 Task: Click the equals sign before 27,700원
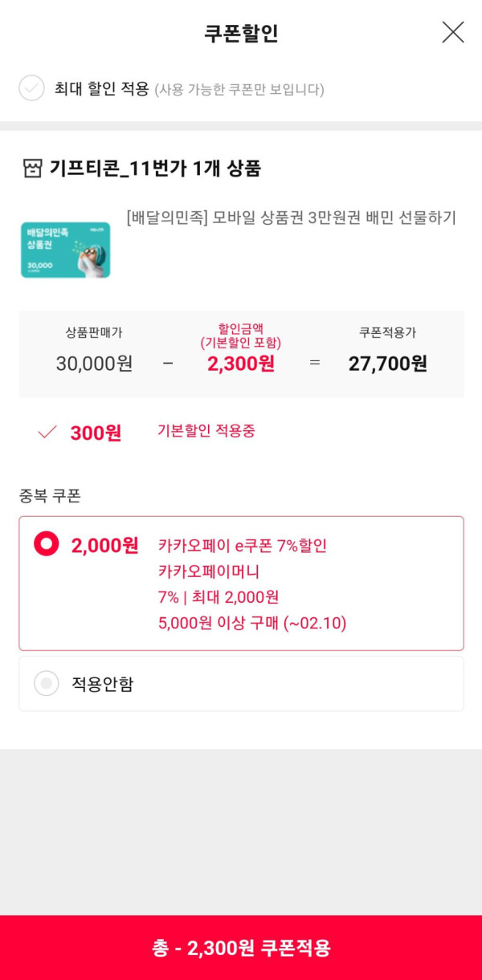point(315,363)
